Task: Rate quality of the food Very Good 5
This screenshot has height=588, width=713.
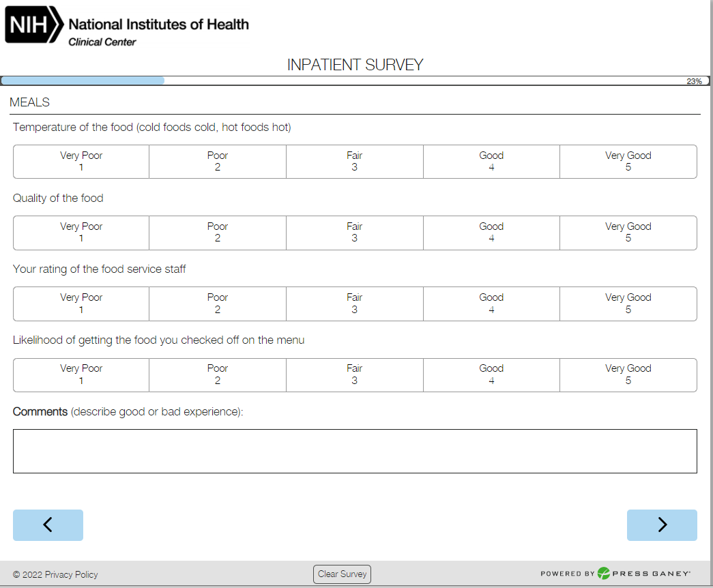Action: 628,233
